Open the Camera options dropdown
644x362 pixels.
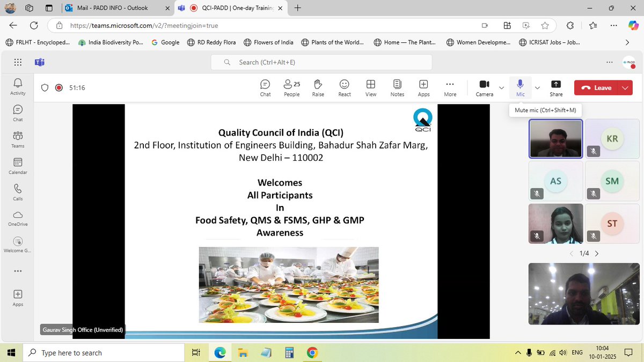coord(501,87)
